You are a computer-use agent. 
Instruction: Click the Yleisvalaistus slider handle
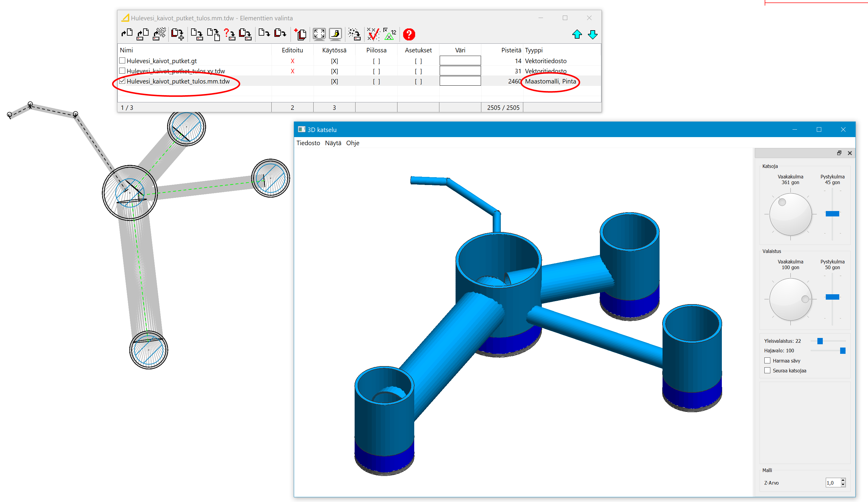pyautogui.click(x=820, y=341)
